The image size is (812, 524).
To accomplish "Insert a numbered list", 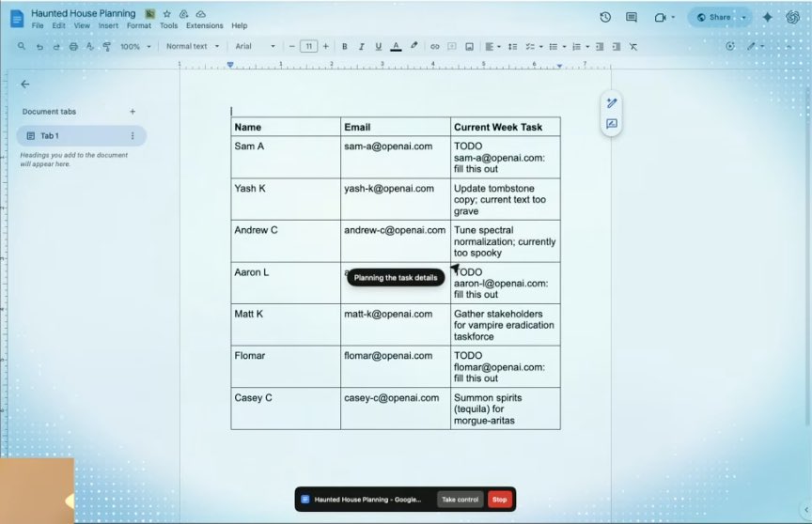I will pyautogui.click(x=576, y=47).
